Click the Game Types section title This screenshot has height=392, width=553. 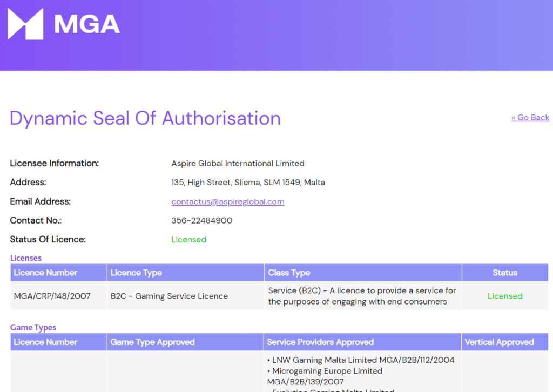tap(33, 327)
